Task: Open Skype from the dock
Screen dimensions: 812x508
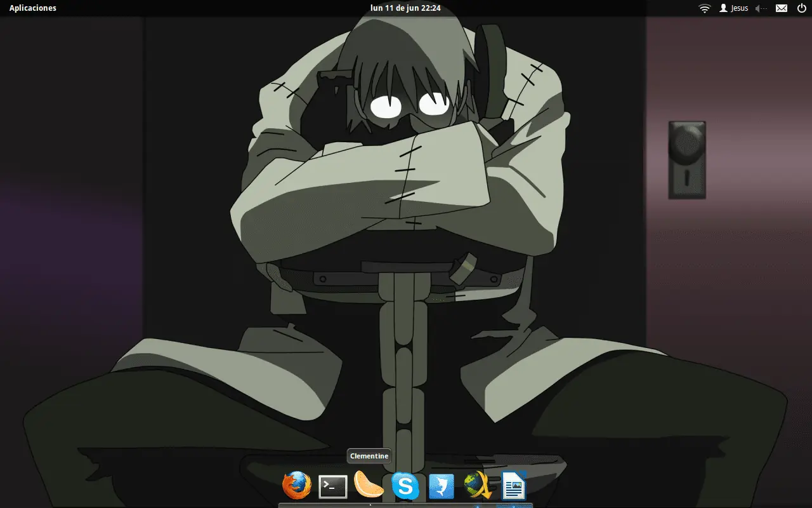Action: [x=405, y=486]
